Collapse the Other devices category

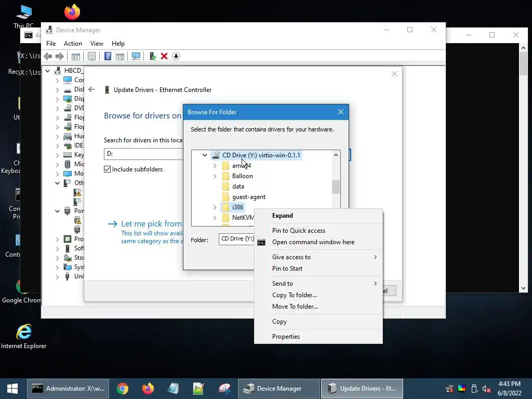pos(57,183)
